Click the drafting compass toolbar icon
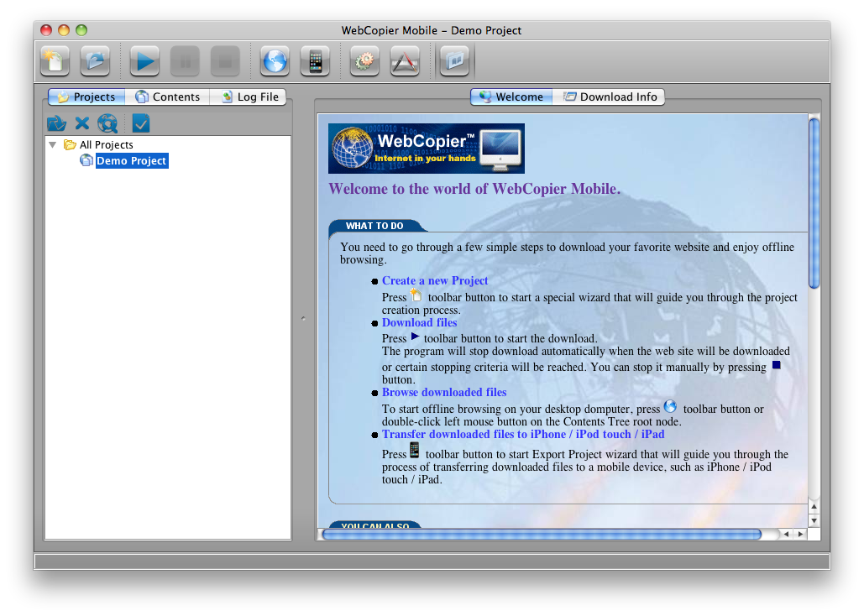864x616 pixels. (x=405, y=61)
